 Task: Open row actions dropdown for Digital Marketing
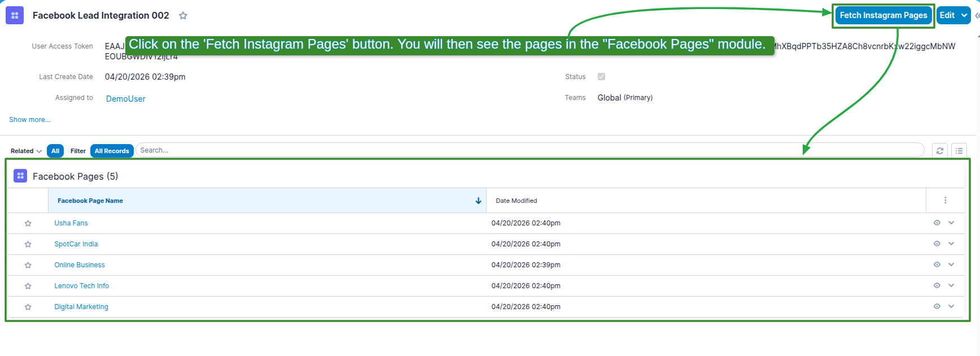[x=951, y=306]
